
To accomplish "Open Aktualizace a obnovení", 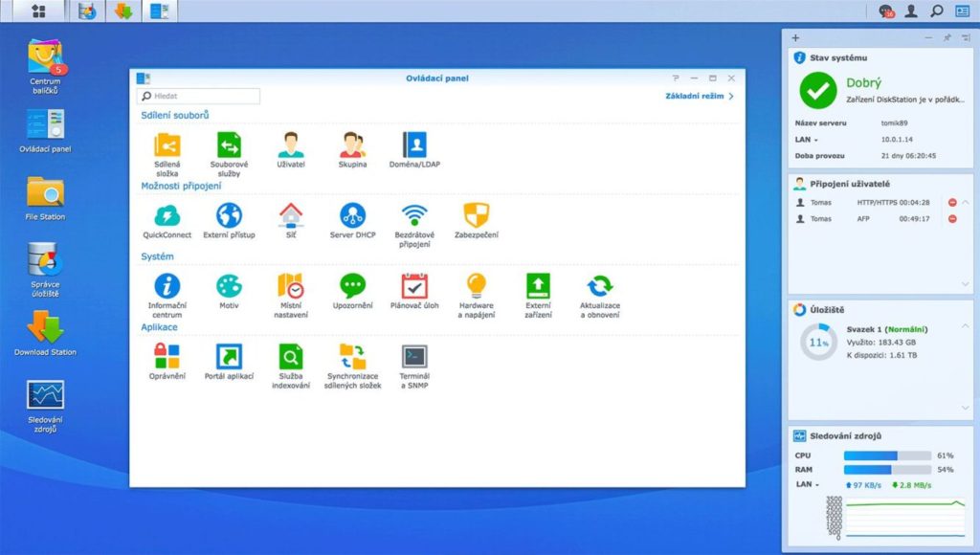I will click(600, 296).
